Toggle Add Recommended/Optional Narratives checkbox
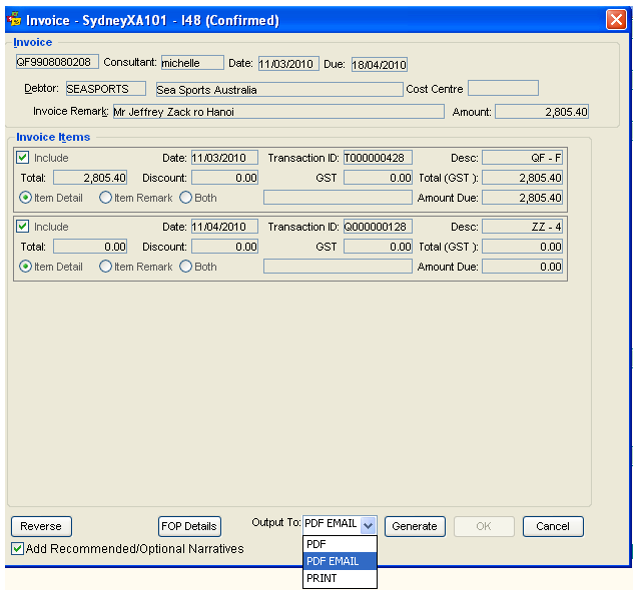The width and height of the screenshot is (633, 595). coord(17,549)
